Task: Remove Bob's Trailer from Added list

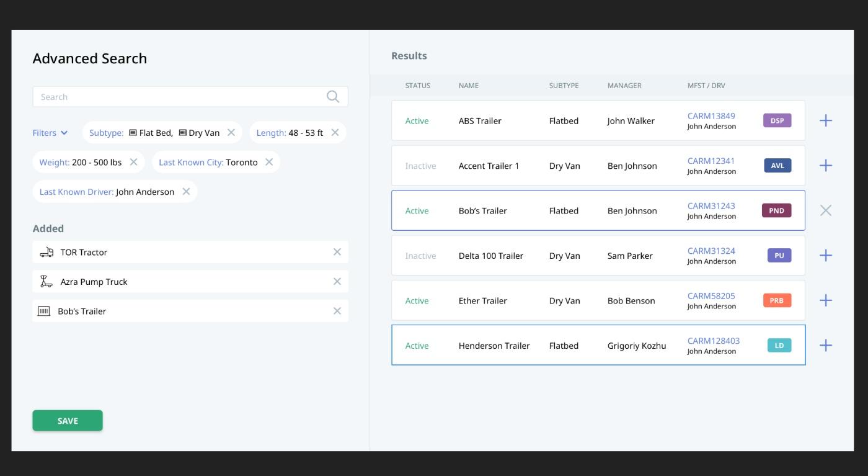Action: pyautogui.click(x=337, y=311)
